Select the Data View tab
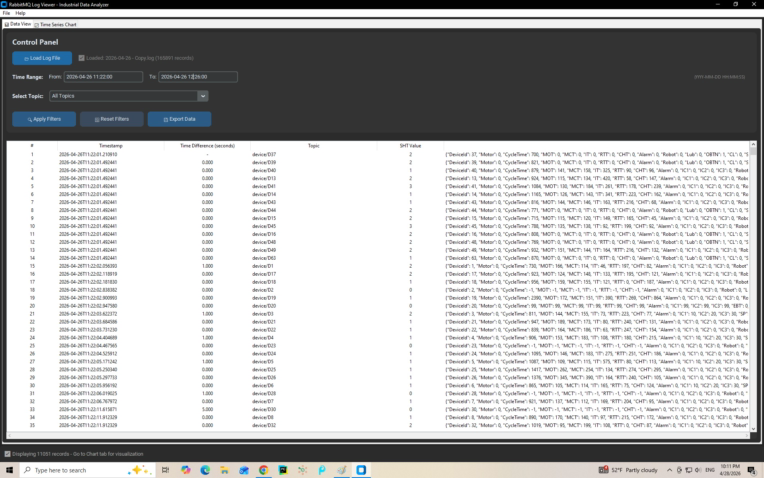Screen dimensions: 764x478 tap(18, 24)
